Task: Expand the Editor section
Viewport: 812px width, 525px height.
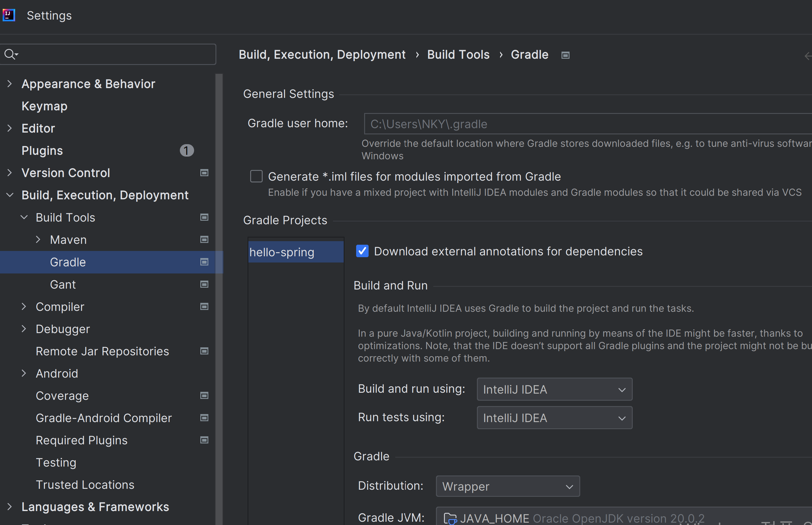Action: click(9, 128)
